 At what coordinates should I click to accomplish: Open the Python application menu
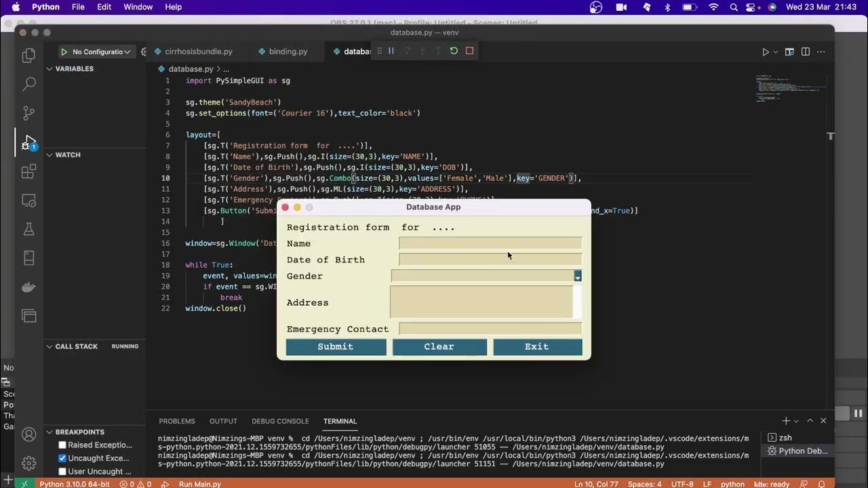45,7
